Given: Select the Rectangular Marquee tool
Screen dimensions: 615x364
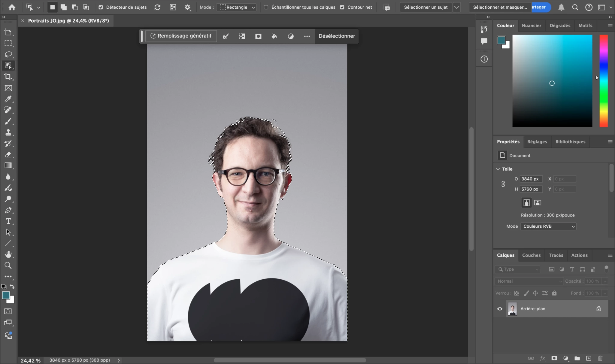Looking at the screenshot, I should point(8,43).
